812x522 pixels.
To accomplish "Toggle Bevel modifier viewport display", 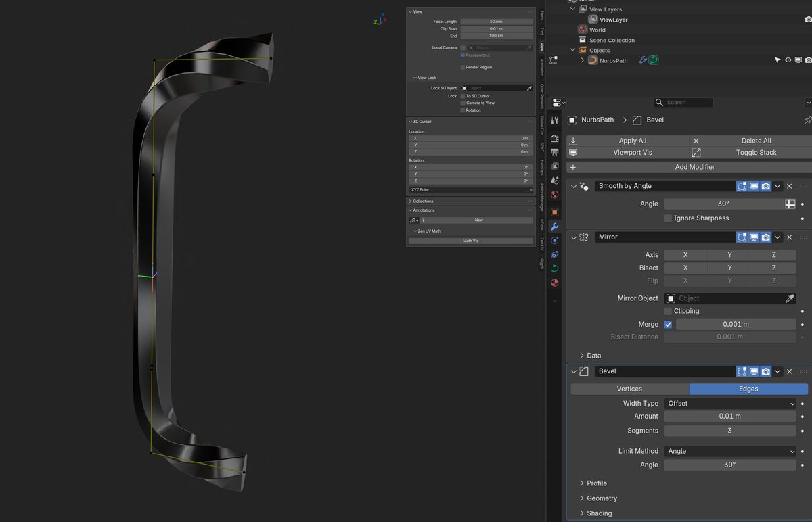I will [x=754, y=371].
